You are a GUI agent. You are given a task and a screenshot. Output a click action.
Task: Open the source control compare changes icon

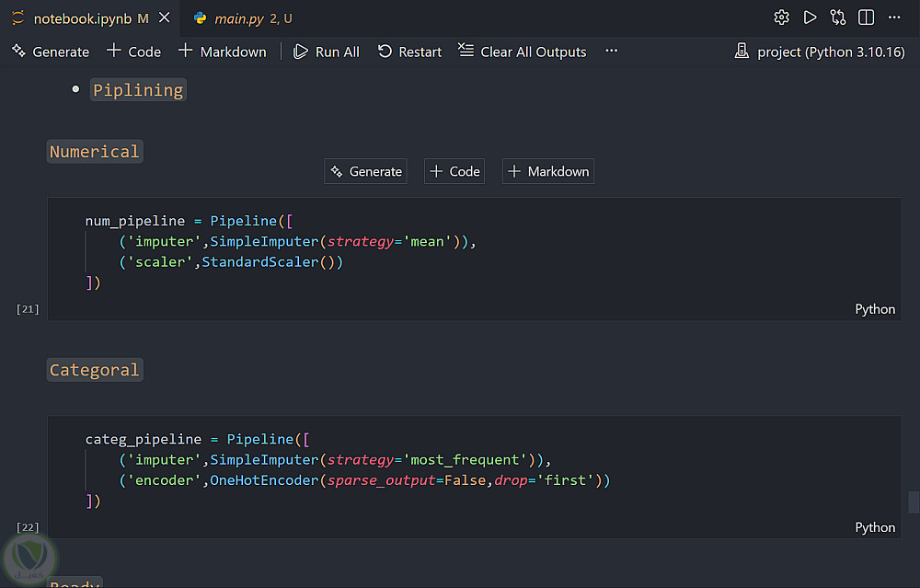[x=837, y=17]
